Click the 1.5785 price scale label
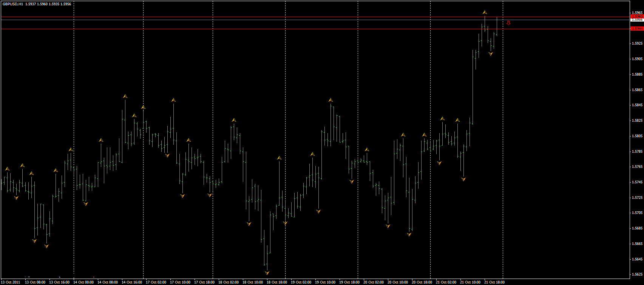The height and width of the screenshot is (285, 644). (x=637, y=152)
